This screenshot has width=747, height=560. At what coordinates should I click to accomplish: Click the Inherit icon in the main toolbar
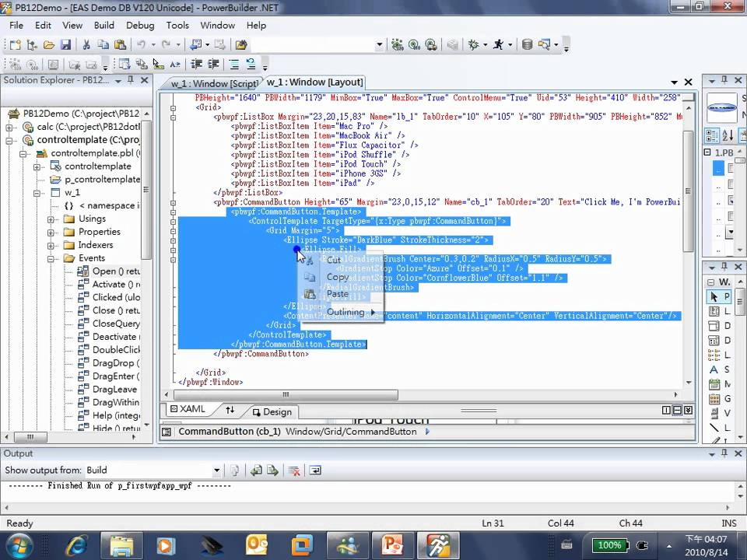tap(32, 45)
